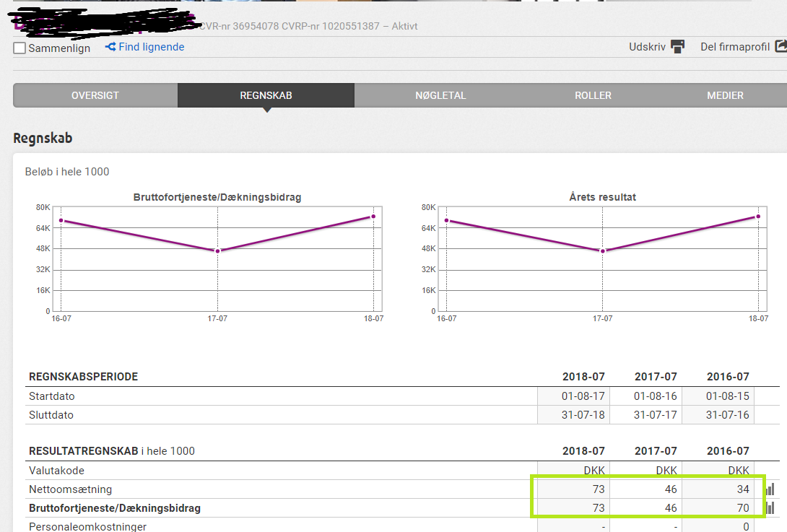The height and width of the screenshot is (532, 787).
Task: Select the REGNSKAB tab
Action: (266, 95)
